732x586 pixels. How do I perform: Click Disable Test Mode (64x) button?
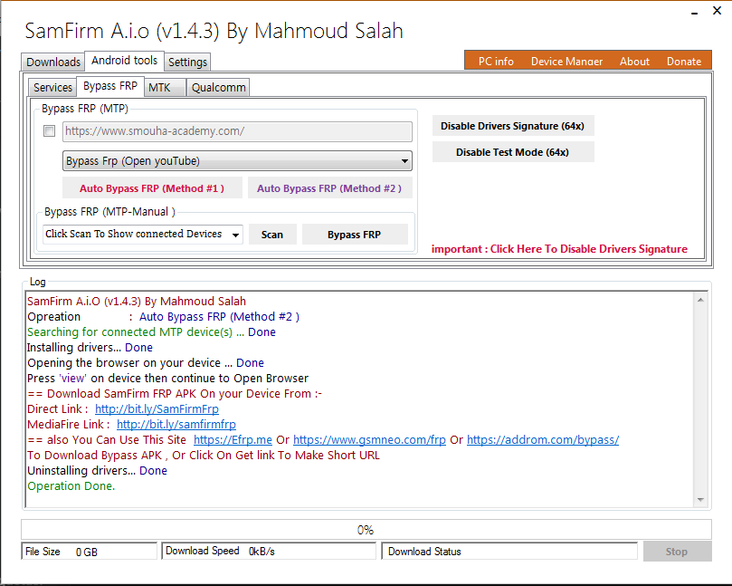tap(513, 152)
